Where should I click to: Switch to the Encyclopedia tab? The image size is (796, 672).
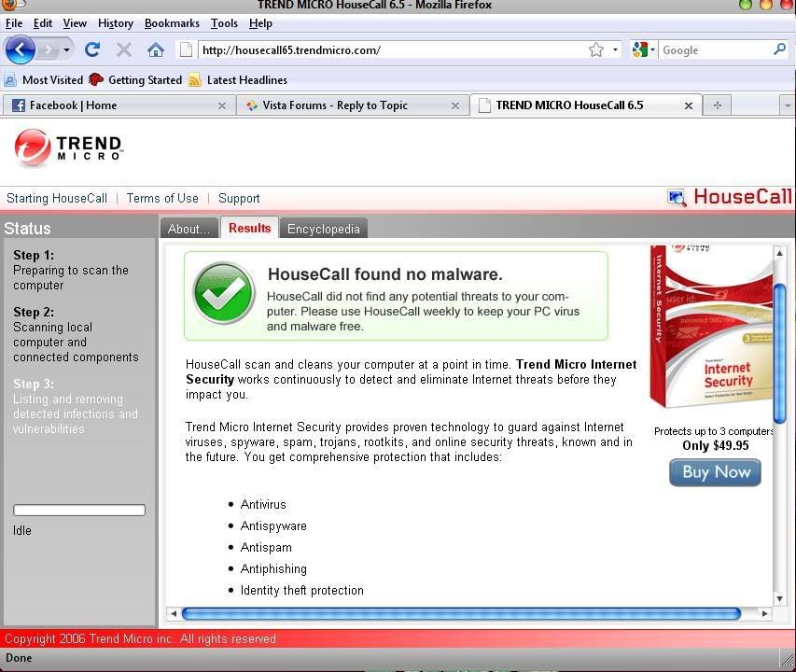324,229
